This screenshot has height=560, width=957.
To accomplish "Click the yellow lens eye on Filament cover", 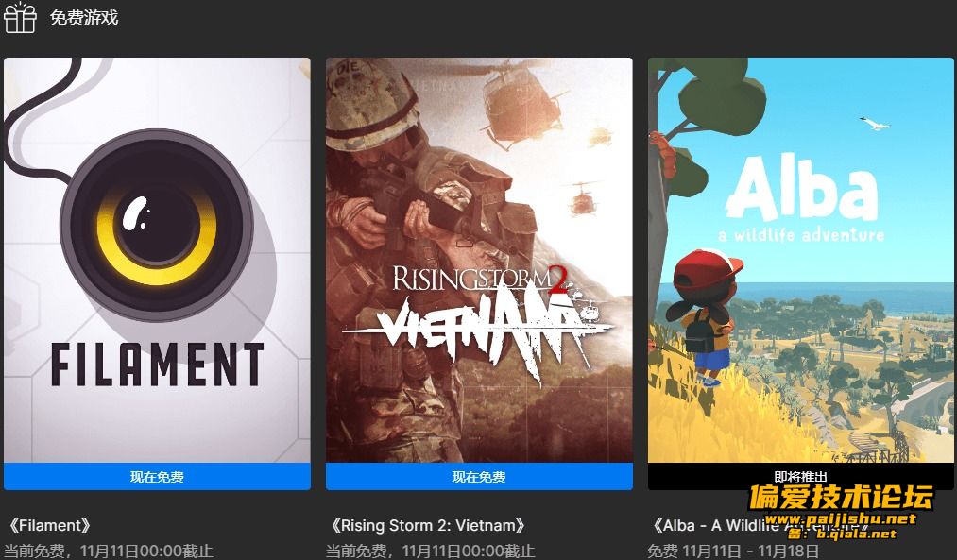I will point(157,226).
